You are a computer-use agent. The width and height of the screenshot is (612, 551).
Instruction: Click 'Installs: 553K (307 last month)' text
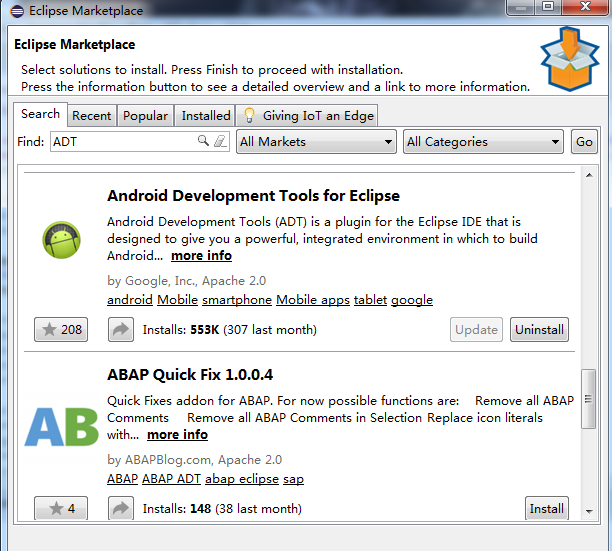[230, 330]
